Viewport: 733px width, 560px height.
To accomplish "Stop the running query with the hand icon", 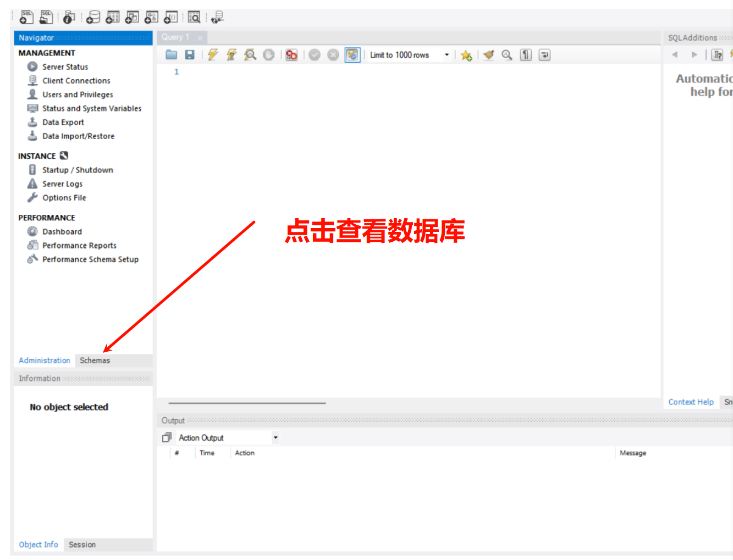I will 269,55.
